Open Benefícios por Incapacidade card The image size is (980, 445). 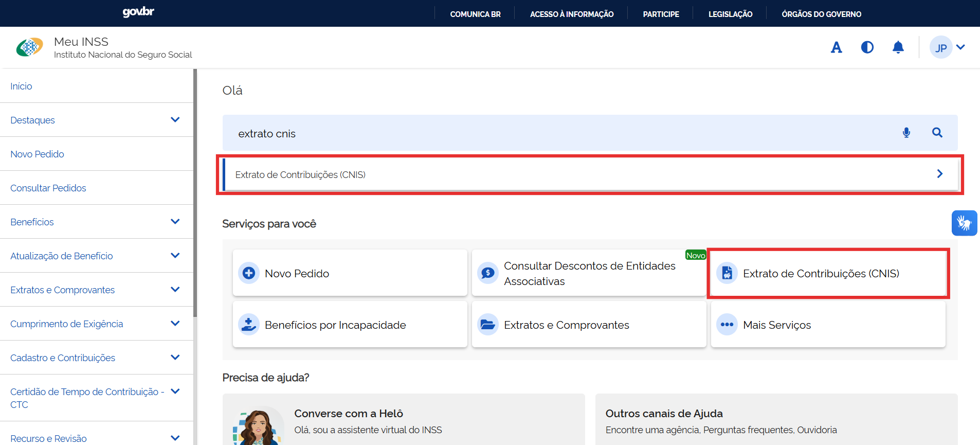(350, 325)
